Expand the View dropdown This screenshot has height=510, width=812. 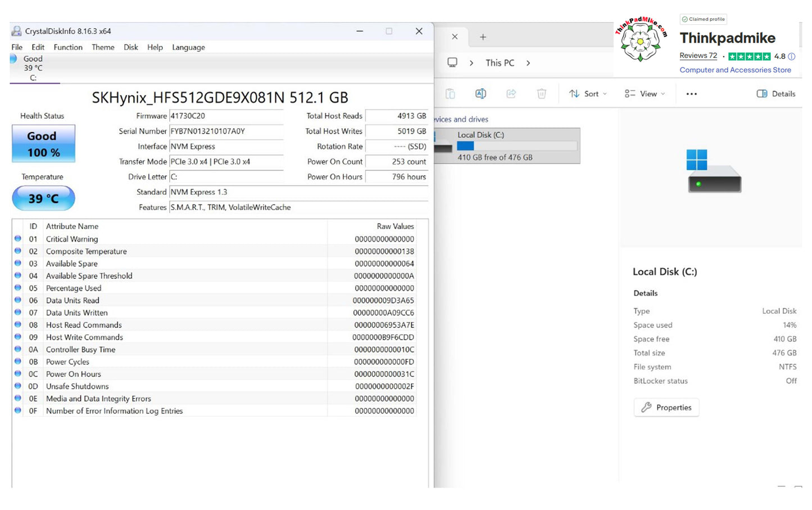pyautogui.click(x=645, y=94)
